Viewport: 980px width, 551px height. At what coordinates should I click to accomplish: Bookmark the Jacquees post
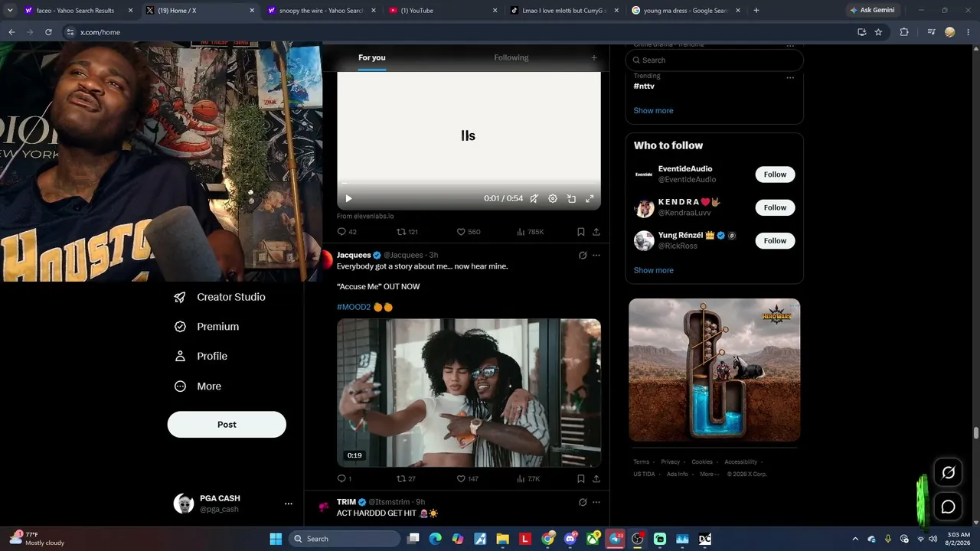click(x=581, y=479)
